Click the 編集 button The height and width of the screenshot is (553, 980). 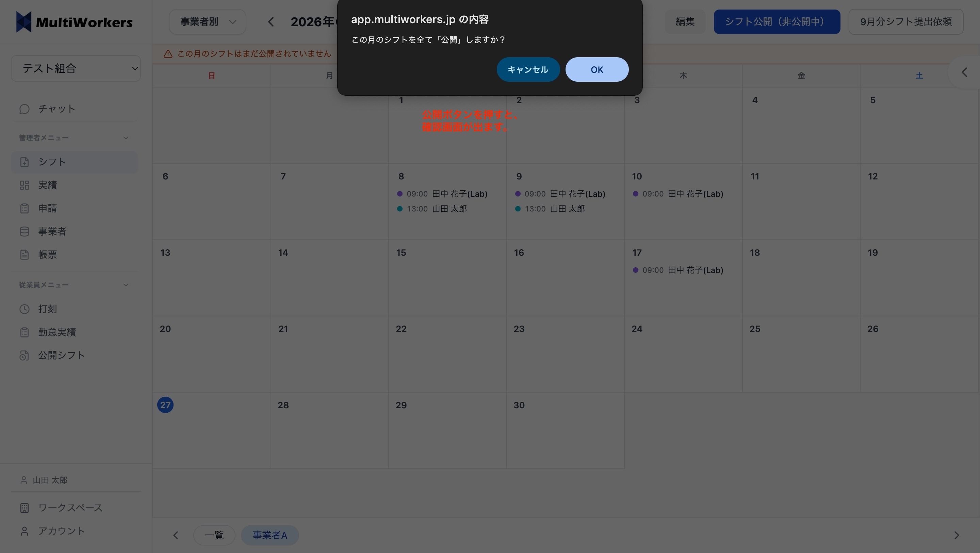pos(685,22)
